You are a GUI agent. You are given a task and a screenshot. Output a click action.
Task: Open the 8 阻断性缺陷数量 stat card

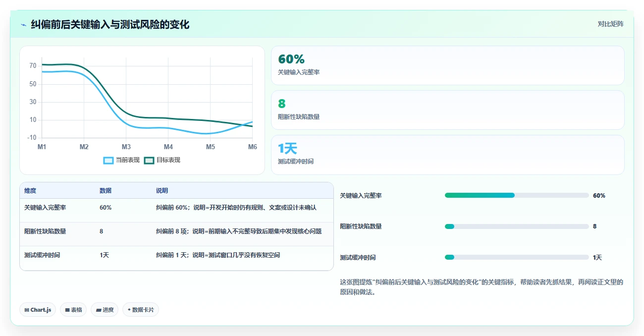(x=448, y=110)
